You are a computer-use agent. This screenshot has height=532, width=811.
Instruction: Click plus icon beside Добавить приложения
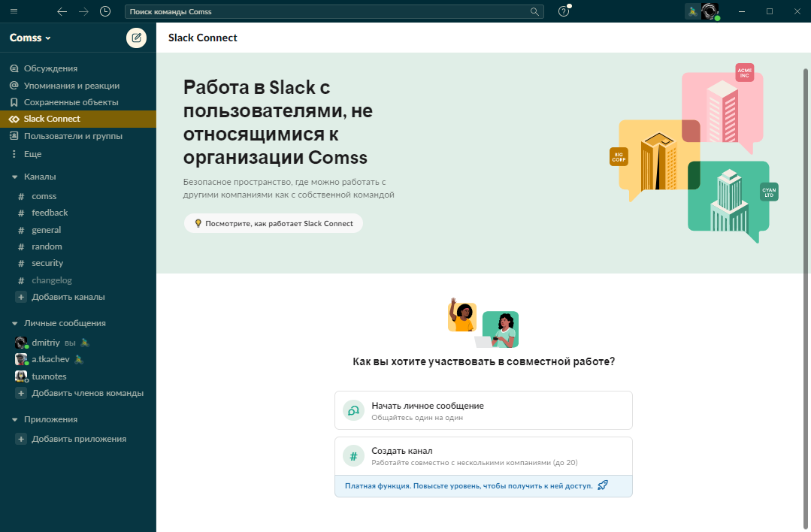click(21, 439)
